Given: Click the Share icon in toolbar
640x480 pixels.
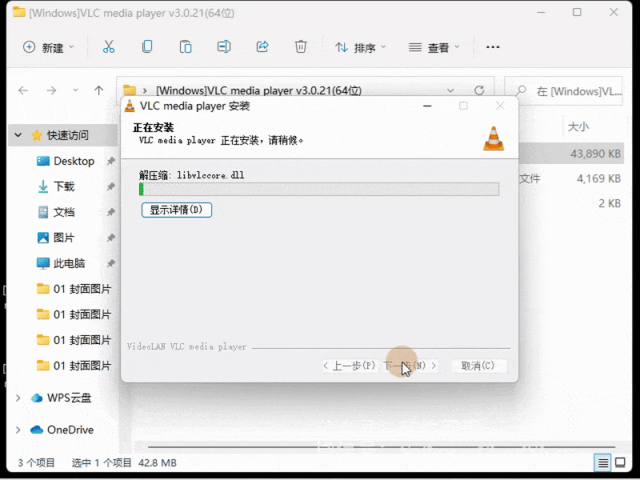Looking at the screenshot, I should pyautogui.click(x=263, y=47).
